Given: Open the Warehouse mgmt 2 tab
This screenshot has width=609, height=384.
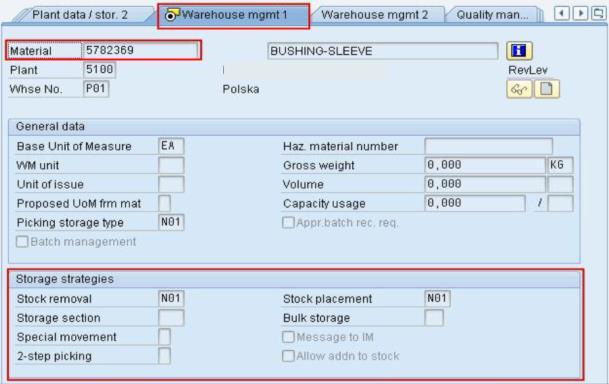Looking at the screenshot, I should tap(374, 15).
